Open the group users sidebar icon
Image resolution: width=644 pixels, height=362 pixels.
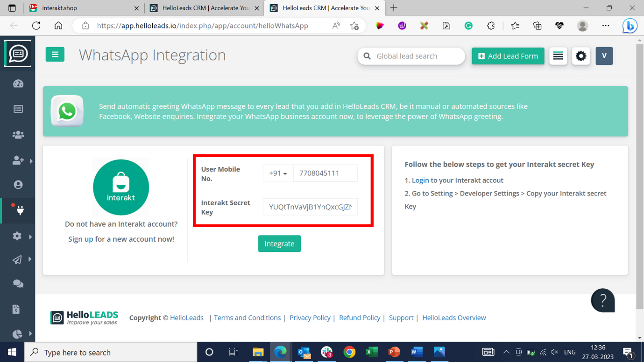[18, 135]
